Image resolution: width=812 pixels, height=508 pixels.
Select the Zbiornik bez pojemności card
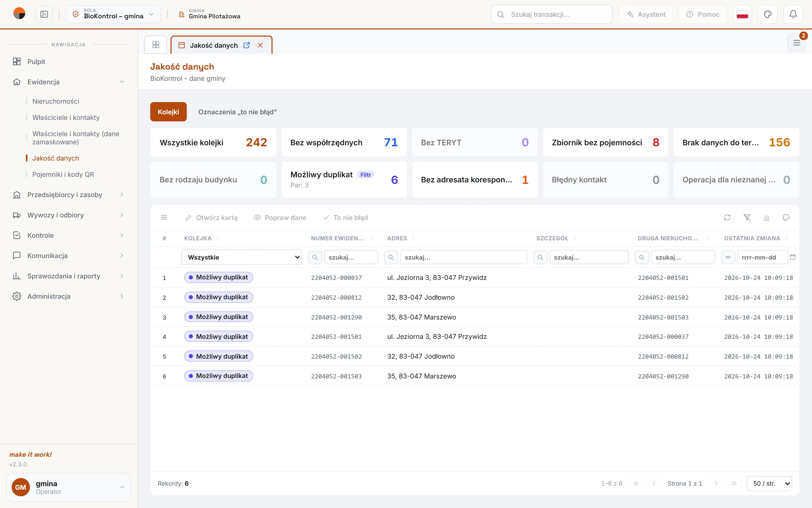(x=605, y=142)
